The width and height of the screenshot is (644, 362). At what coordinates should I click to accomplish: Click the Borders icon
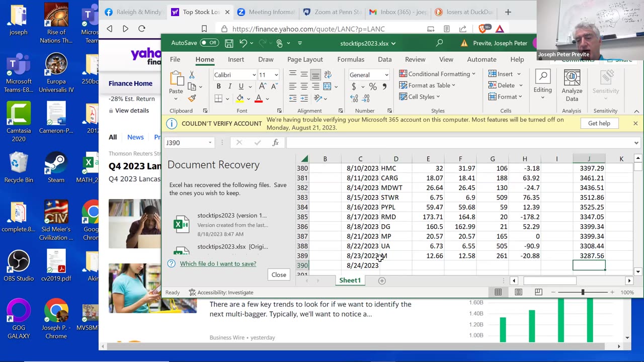(219, 99)
